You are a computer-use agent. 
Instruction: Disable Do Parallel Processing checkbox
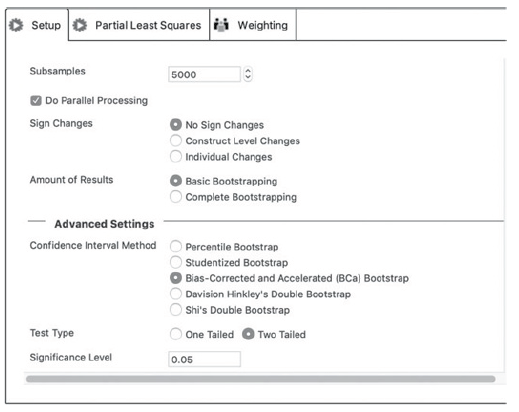[36, 100]
